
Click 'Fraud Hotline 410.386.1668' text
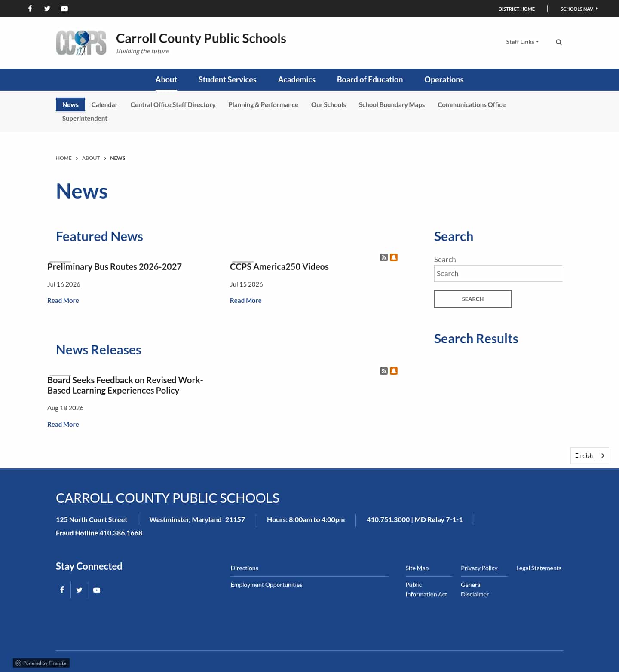[99, 533]
